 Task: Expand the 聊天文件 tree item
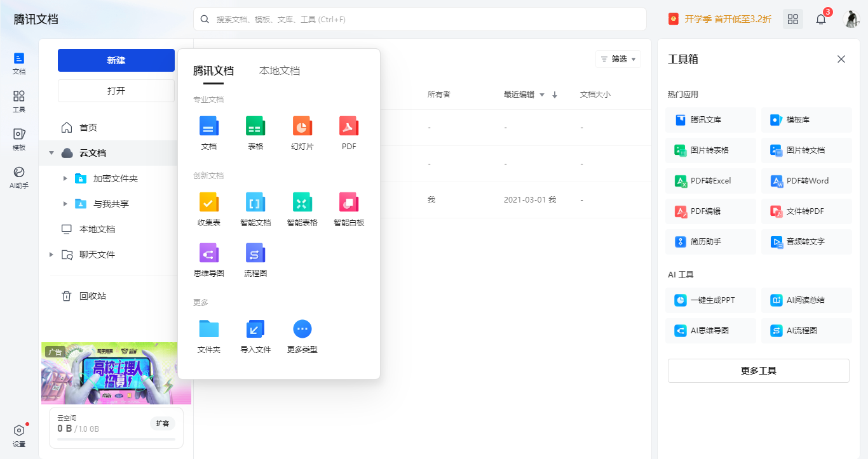point(51,254)
